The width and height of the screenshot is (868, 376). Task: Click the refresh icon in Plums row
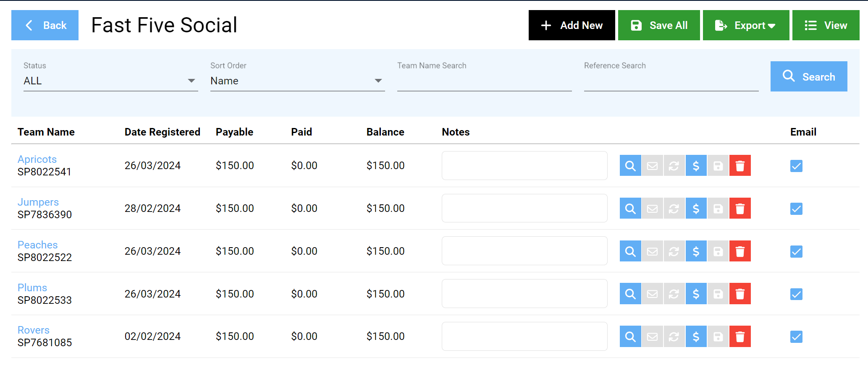[674, 294]
